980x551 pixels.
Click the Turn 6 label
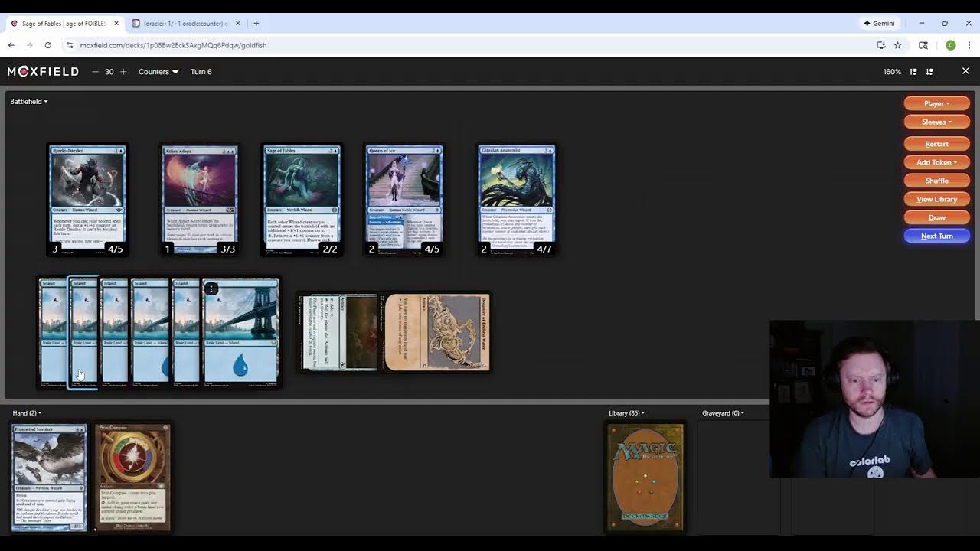pyautogui.click(x=201, y=72)
